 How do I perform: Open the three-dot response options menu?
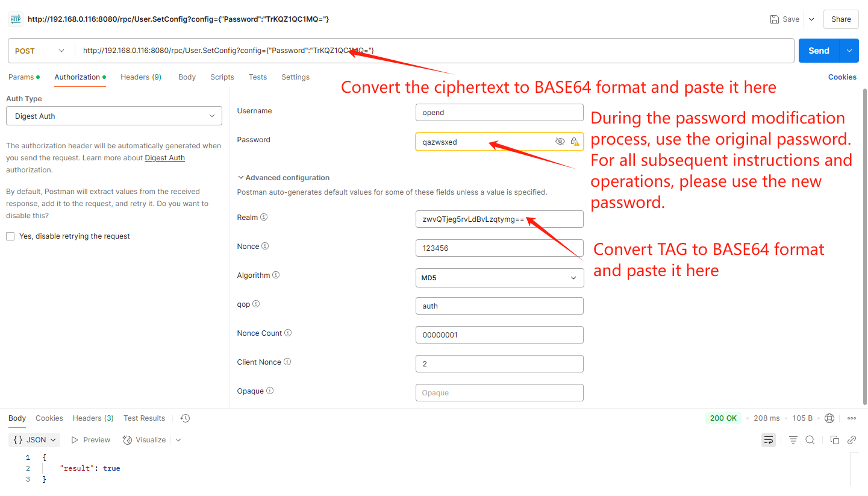(x=852, y=418)
